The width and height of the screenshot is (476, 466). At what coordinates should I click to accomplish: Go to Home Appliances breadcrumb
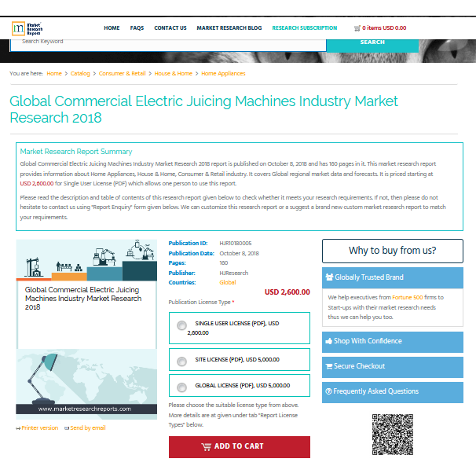223,74
